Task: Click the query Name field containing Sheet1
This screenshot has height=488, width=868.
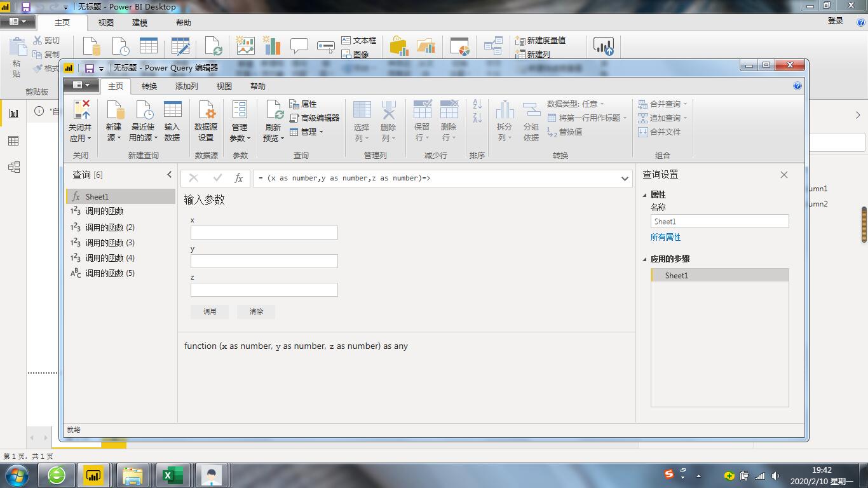Action: click(x=720, y=221)
